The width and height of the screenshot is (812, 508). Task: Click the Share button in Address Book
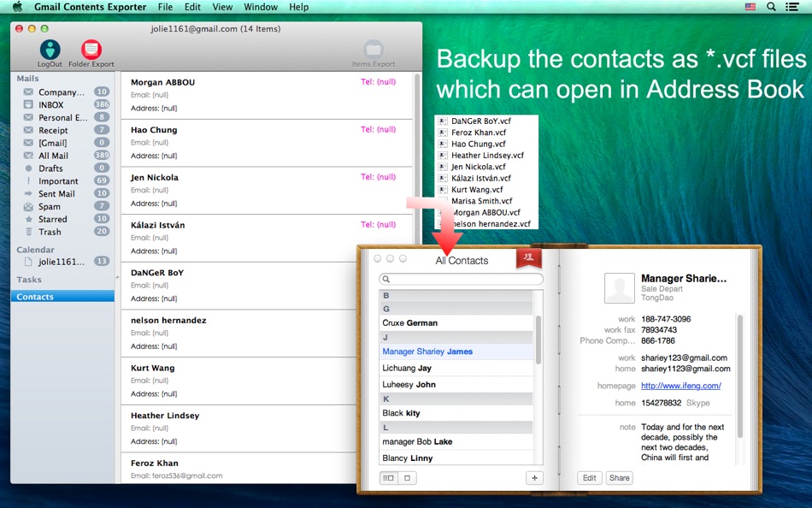tap(620, 478)
